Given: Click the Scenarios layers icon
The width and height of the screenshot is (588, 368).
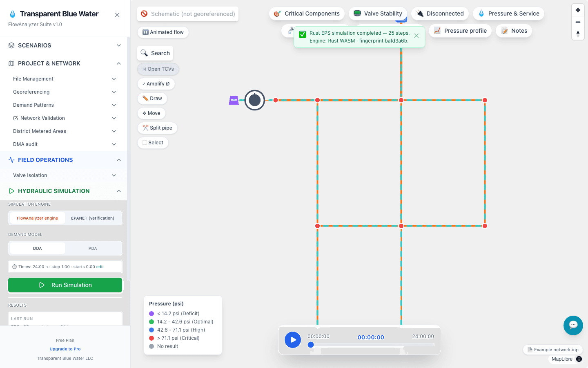Looking at the screenshot, I should 11,45.
